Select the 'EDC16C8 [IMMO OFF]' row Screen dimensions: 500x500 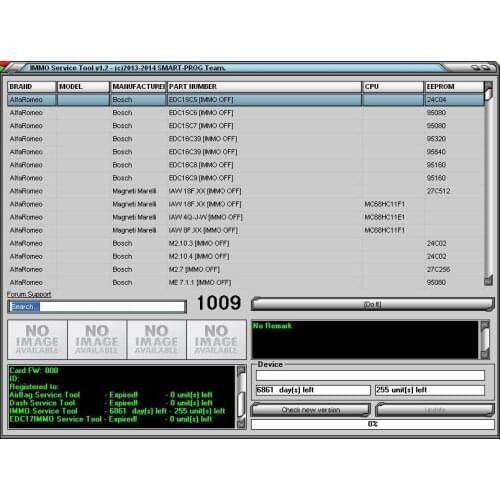click(x=246, y=165)
